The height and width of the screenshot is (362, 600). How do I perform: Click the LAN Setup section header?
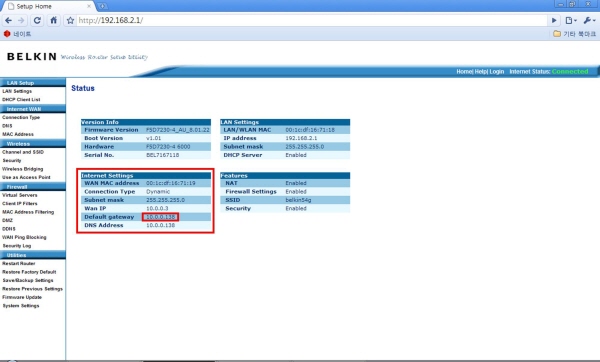coord(33,83)
